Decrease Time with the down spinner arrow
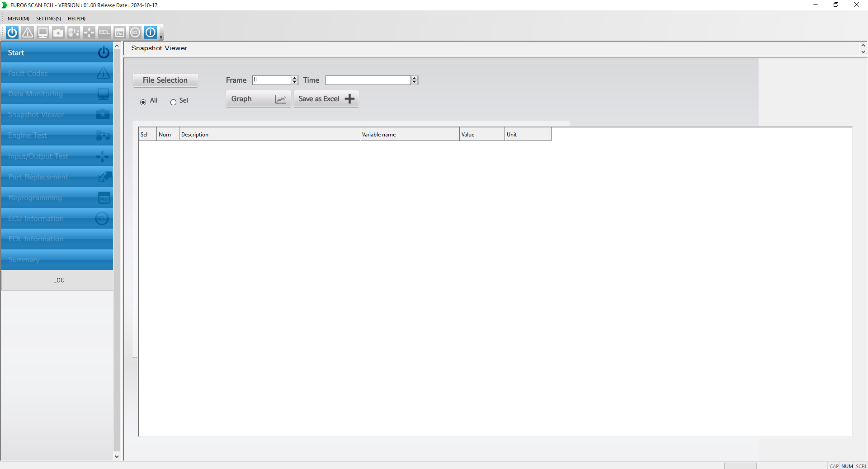The width and height of the screenshot is (868, 469). [x=415, y=82]
